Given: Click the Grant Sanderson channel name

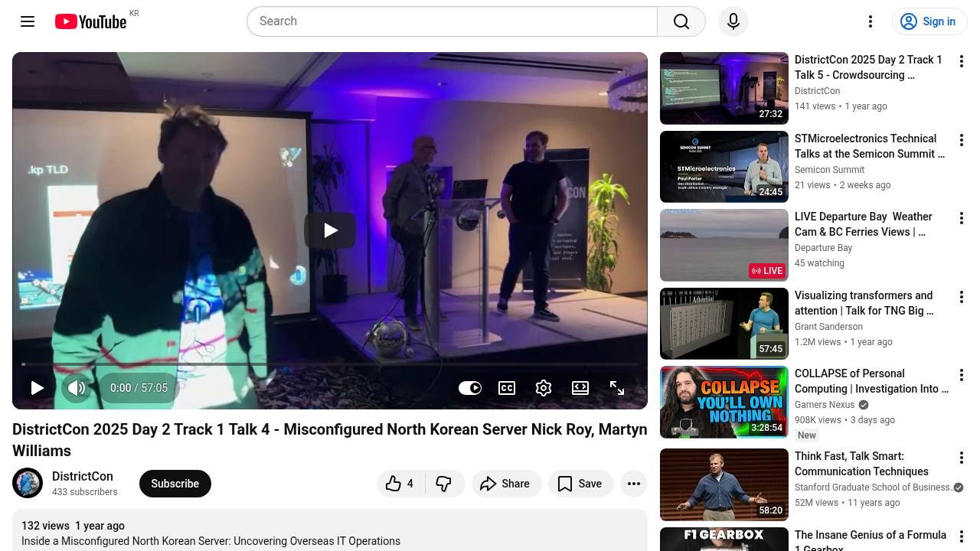Looking at the screenshot, I should [x=828, y=327].
